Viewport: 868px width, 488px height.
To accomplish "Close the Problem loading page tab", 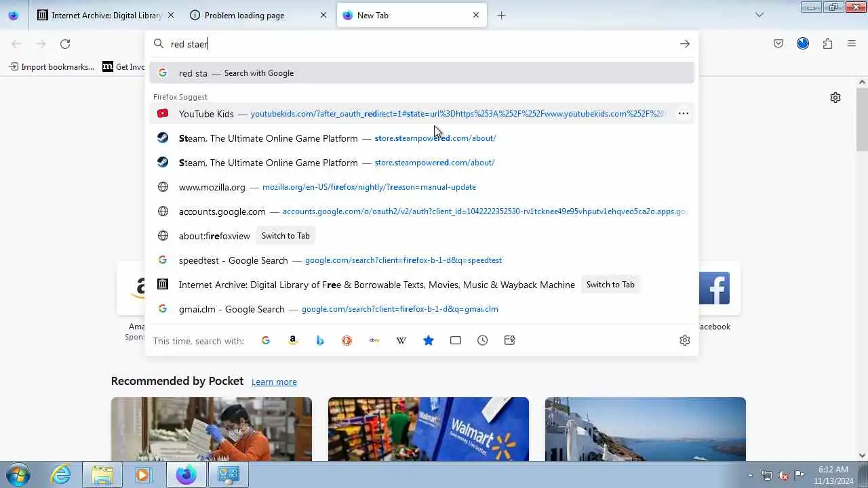I will coord(323,15).
